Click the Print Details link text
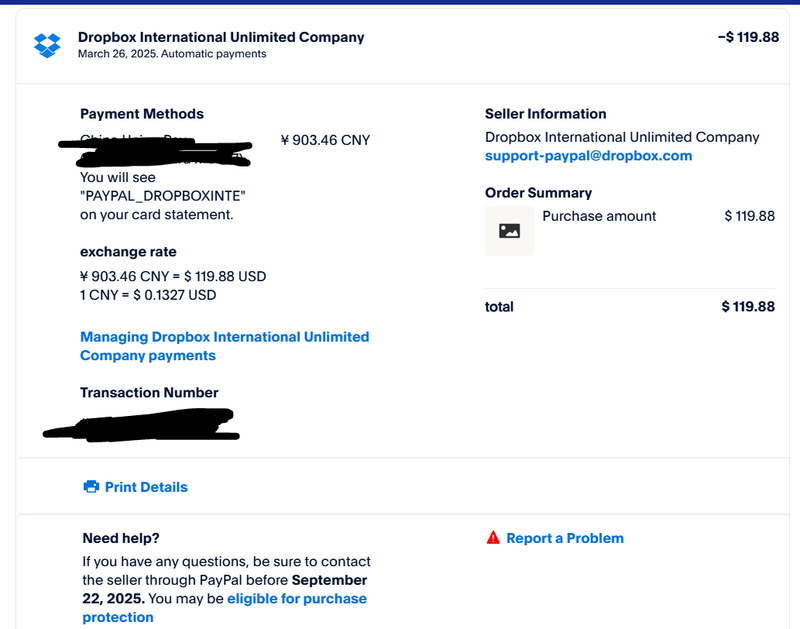 146,487
